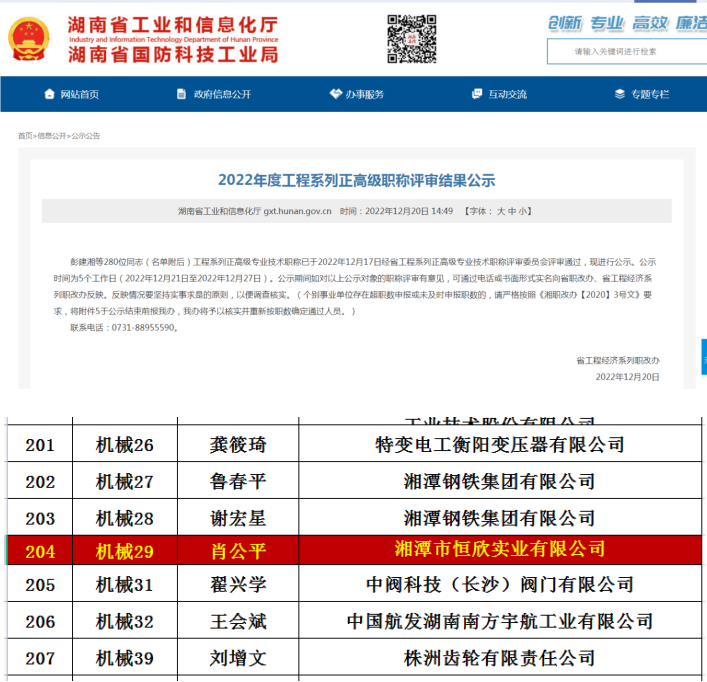Viewport: 707px width, 682px height.
Task: Click the 信息公开 breadcrumb link
Action: tap(52, 136)
